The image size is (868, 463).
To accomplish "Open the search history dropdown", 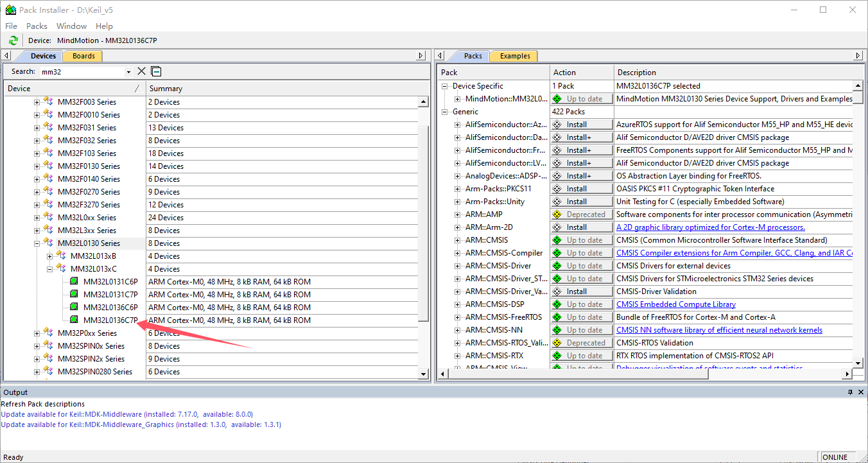I will click(128, 72).
